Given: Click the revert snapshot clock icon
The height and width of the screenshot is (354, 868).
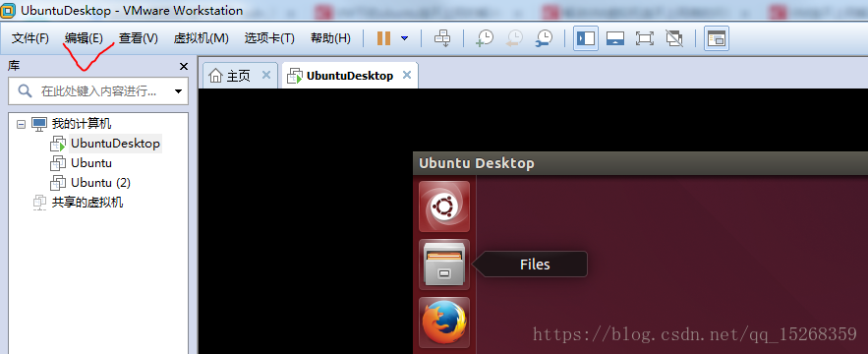Looking at the screenshot, I should point(514,38).
